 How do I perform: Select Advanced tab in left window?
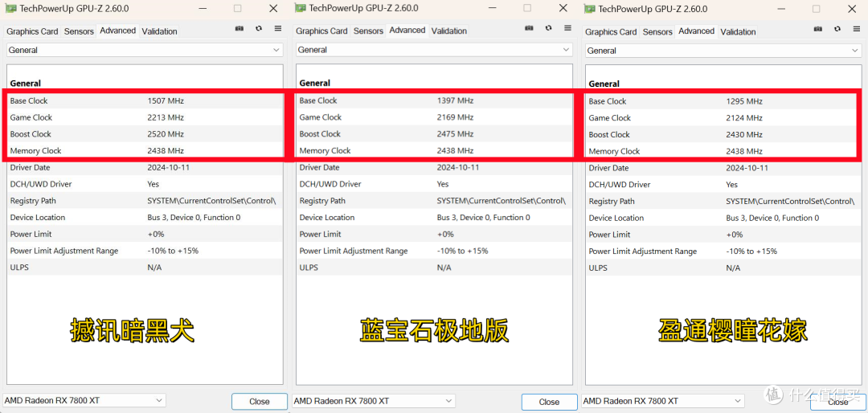[117, 31]
